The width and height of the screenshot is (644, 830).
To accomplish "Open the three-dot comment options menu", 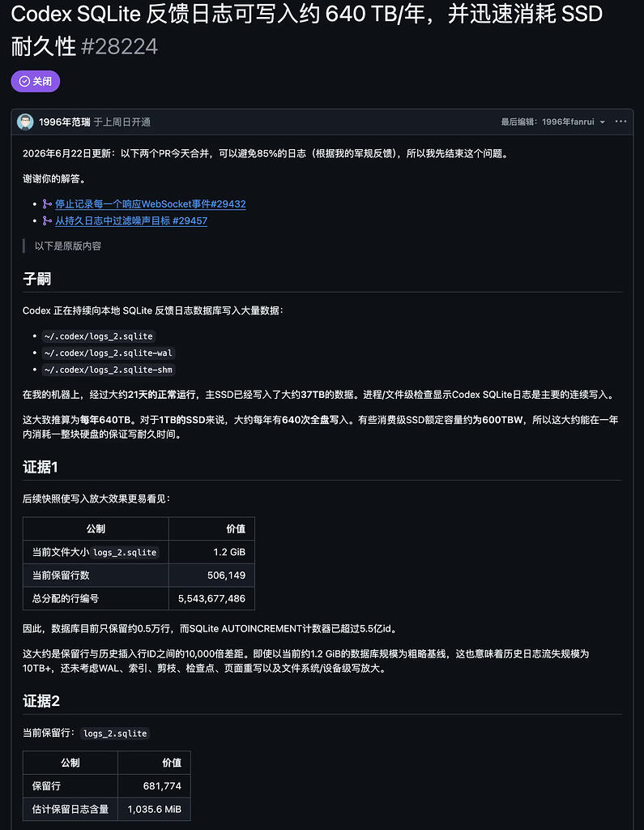I will 621,122.
